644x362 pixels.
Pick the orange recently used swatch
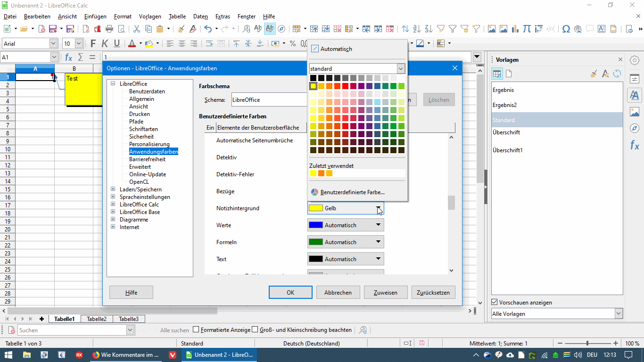[321, 173]
